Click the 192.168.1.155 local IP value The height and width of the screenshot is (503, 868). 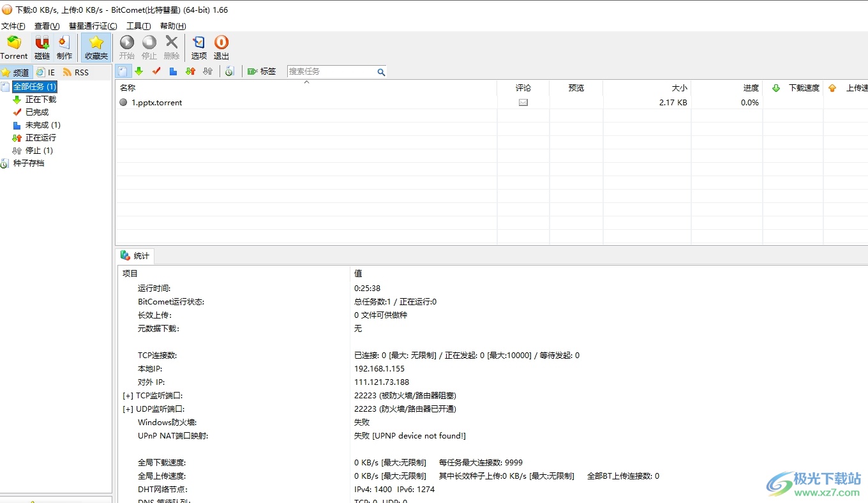(x=379, y=369)
